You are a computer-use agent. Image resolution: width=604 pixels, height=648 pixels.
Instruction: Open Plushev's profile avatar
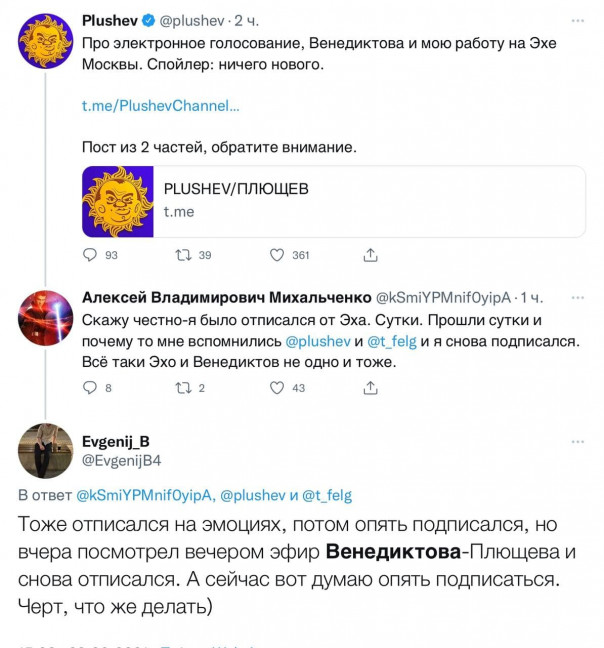(44, 40)
